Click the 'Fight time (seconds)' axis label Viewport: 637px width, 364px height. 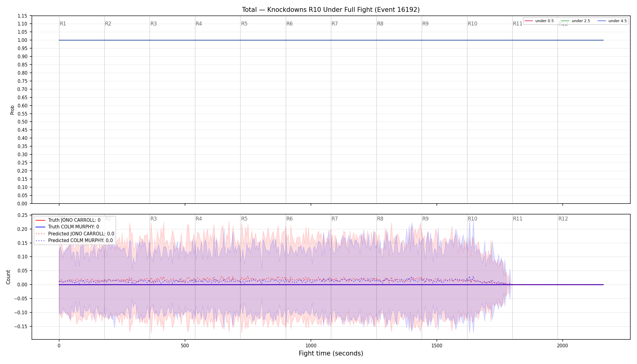pos(331,353)
